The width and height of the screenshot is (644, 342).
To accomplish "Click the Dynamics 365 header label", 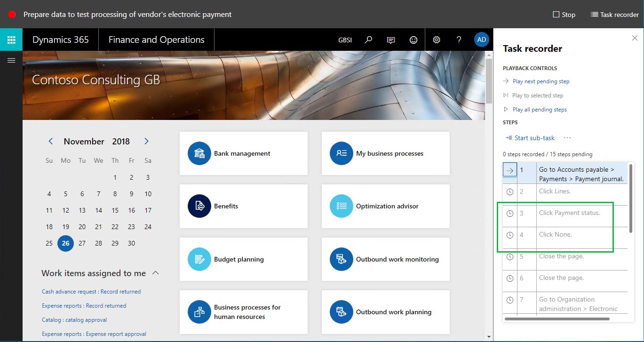I will [x=61, y=40].
